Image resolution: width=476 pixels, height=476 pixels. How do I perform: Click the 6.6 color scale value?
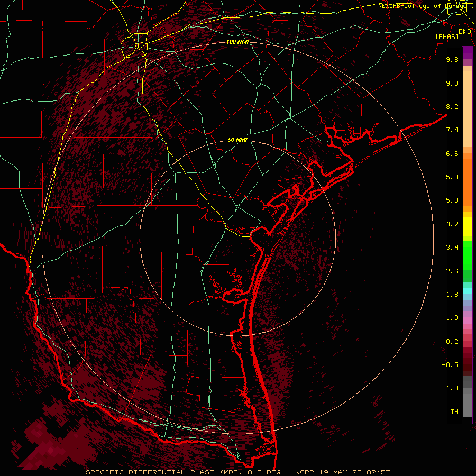(x=452, y=153)
